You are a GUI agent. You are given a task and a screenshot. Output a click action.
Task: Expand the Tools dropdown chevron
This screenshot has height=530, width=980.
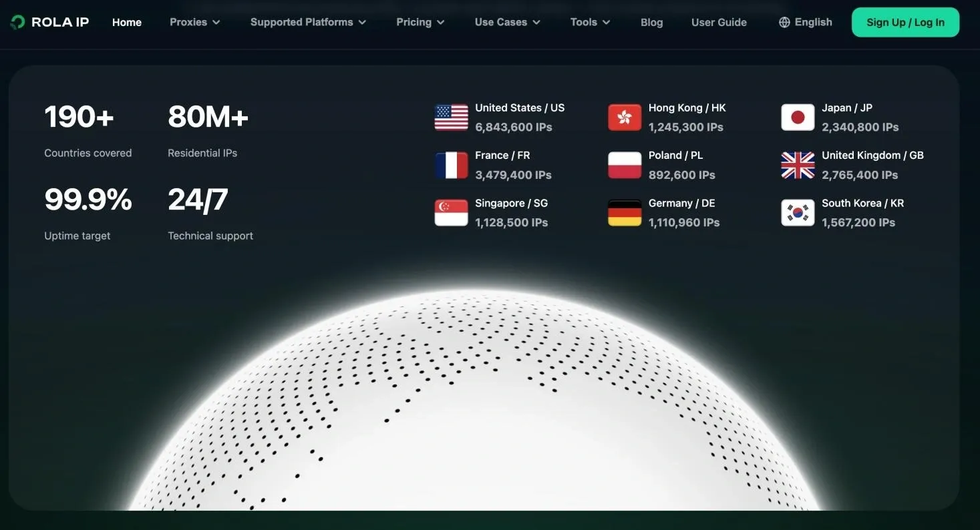click(x=607, y=23)
